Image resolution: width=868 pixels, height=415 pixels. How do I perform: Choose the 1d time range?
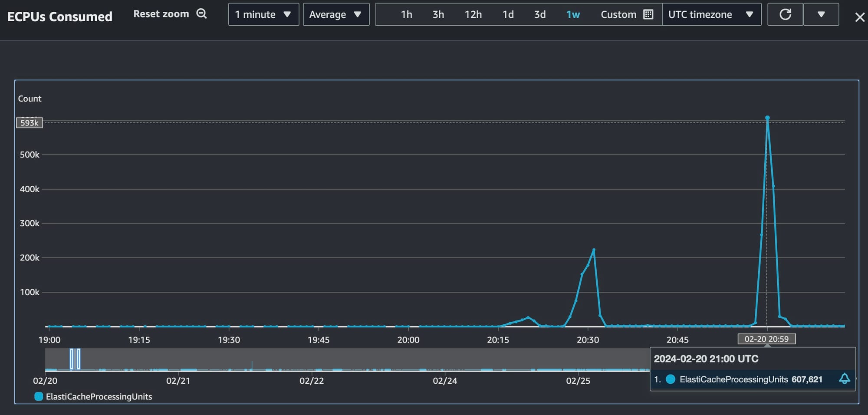click(508, 15)
